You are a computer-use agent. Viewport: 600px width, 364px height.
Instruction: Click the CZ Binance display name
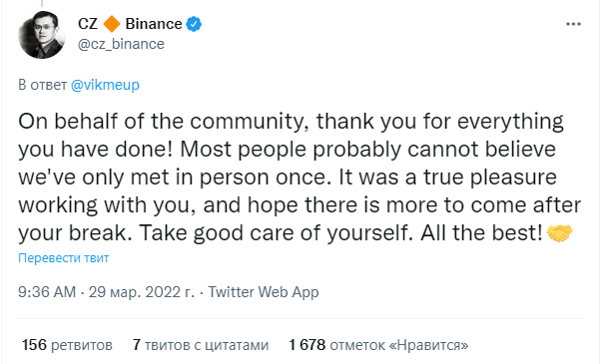click(x=130, y=24)
